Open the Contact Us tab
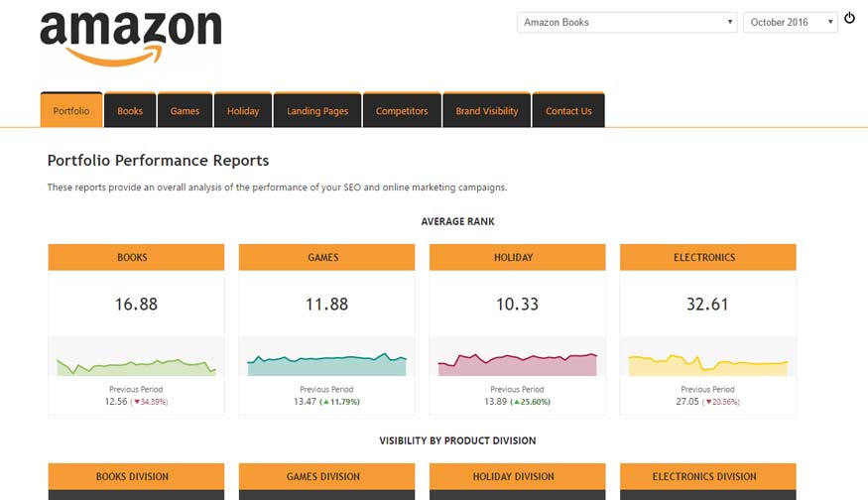The image size is (868, 500). tap(568, 111)
